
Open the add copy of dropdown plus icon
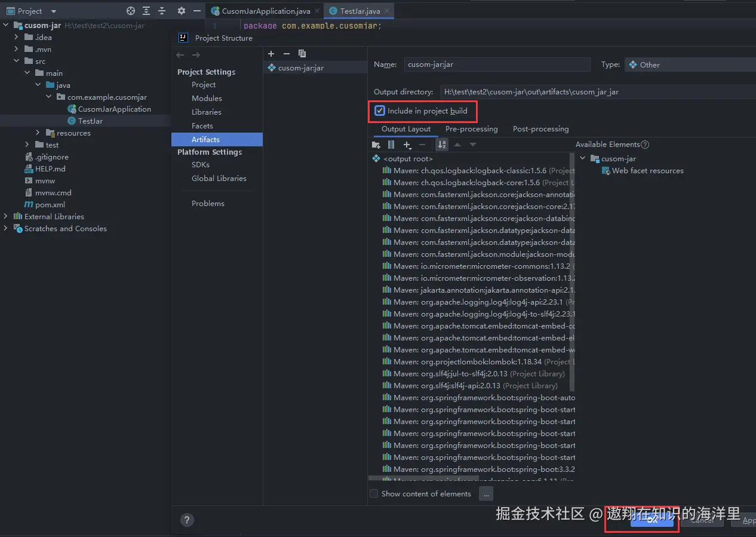pos(408,145)
